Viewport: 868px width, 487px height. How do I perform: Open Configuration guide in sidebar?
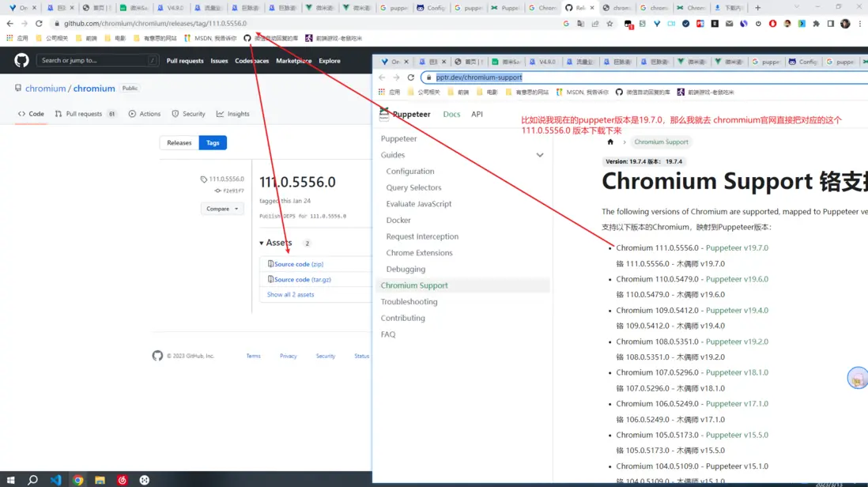410,172
